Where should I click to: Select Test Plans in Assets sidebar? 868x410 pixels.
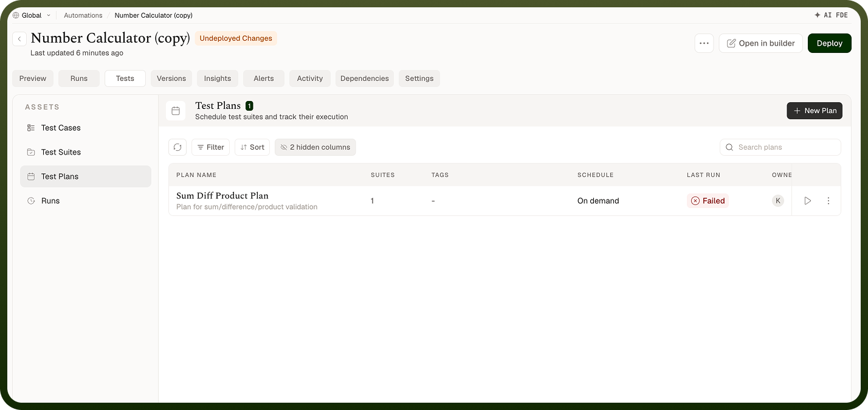tap(86, 176)
